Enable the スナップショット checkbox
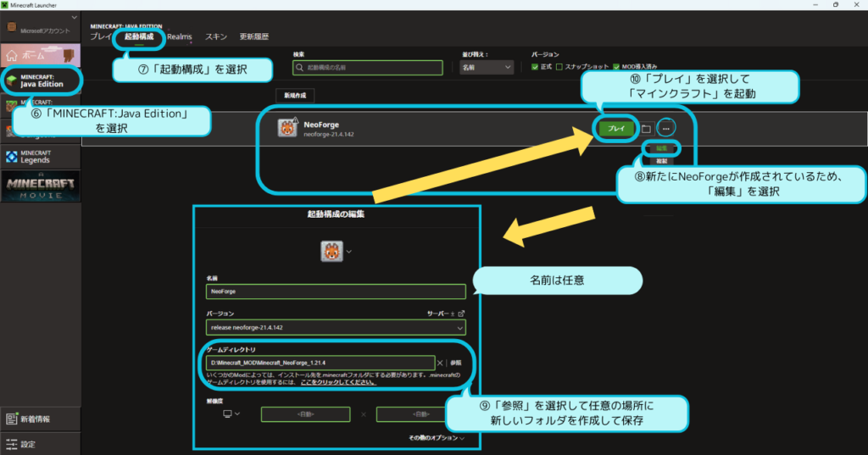 [559, 67]
